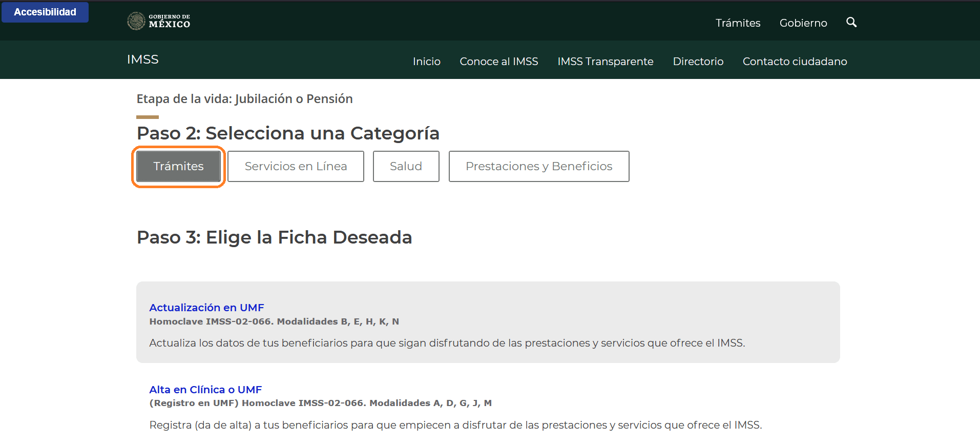This screenshot has width=980, height=444.
Task: Select Prestaciones y Beneficios category
Action: (539, 166)
